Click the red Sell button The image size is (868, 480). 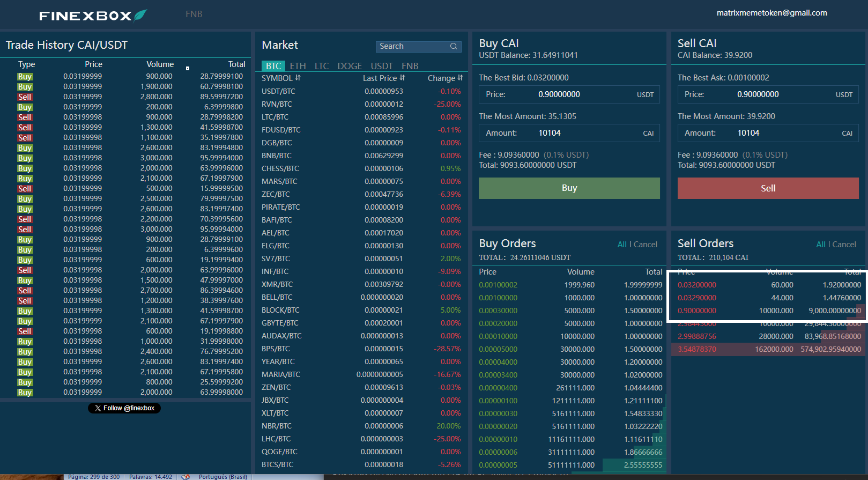768,188
